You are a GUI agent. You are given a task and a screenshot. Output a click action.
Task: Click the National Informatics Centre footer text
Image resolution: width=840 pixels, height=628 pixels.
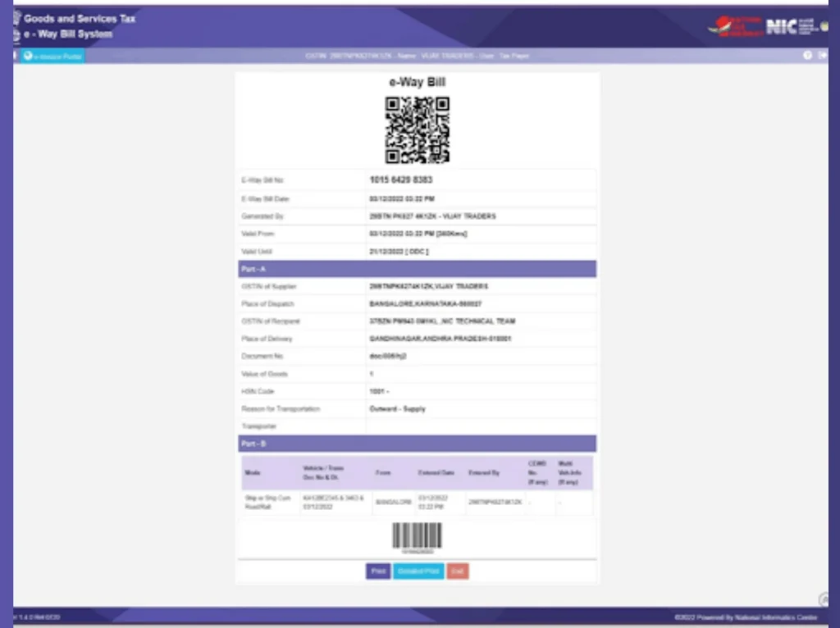(746, 617)
